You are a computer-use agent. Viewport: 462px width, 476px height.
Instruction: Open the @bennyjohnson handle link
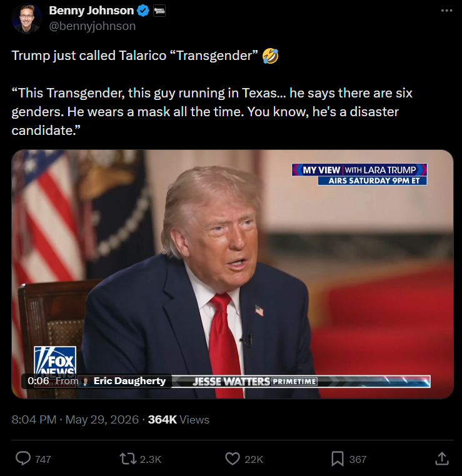(x=93, y=26)
